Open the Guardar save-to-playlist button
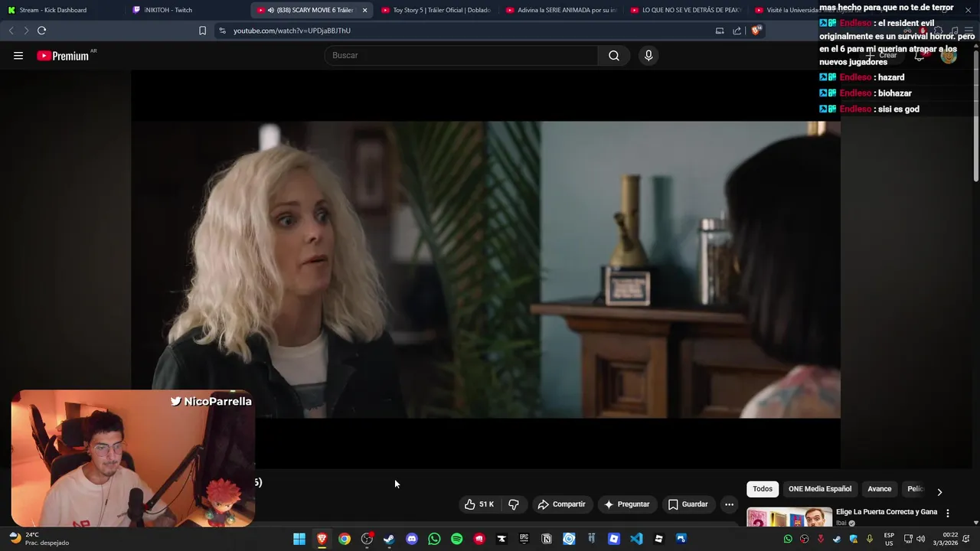Viewport: 980px width, 551px height. (x=688, y=504)
